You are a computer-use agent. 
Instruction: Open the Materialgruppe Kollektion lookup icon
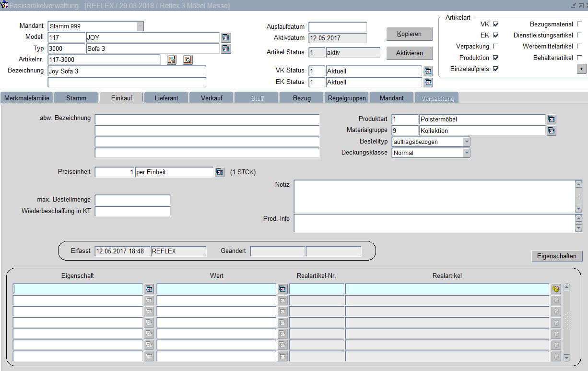pos(552,131)
